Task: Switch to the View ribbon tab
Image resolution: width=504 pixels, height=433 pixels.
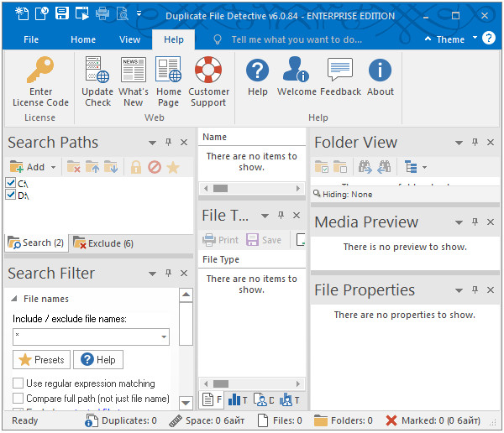Action: click(x=129, y=39)
